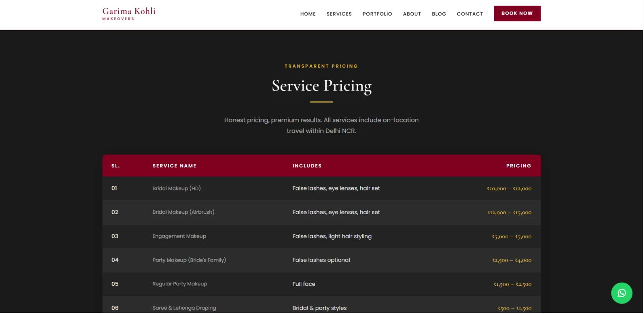Click the ₹5,000 – ₹7,000 price

tap(512, 237)
